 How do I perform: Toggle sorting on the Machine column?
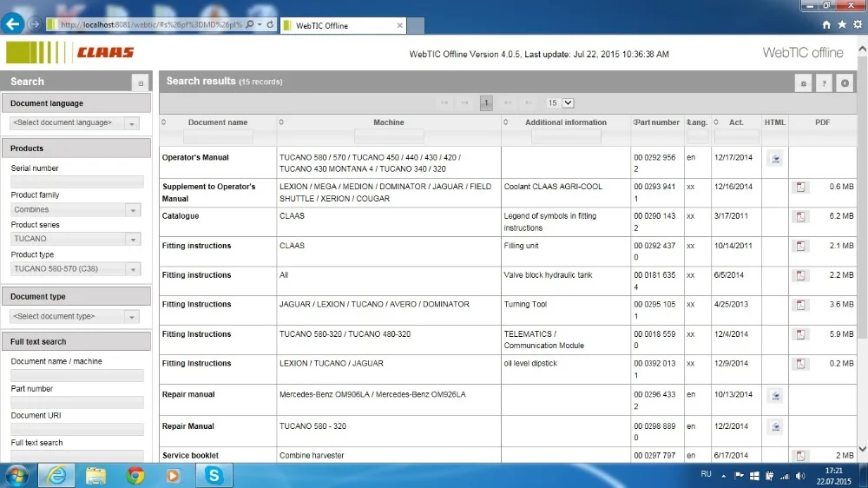click(x=389, y=122)
